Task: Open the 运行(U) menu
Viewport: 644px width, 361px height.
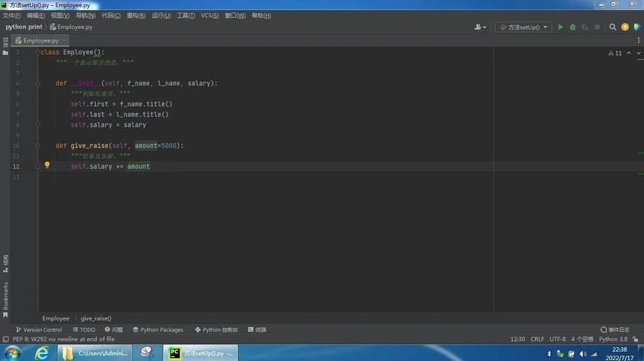Action: click(161, 15)
